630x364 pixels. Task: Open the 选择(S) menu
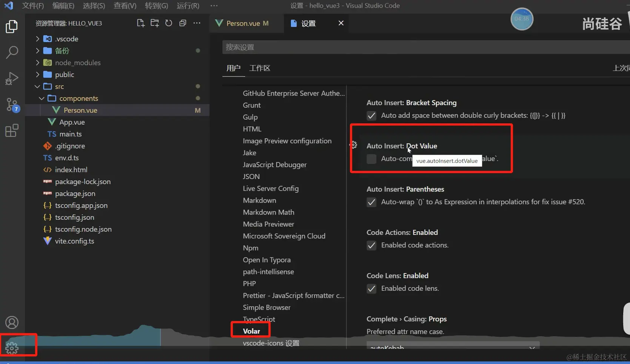pyautogui.click(x=94, y=6)
